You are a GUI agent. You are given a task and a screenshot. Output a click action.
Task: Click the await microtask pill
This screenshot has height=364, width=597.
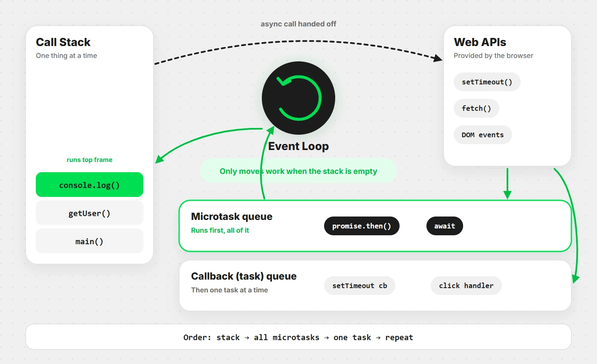coord(445,226)
